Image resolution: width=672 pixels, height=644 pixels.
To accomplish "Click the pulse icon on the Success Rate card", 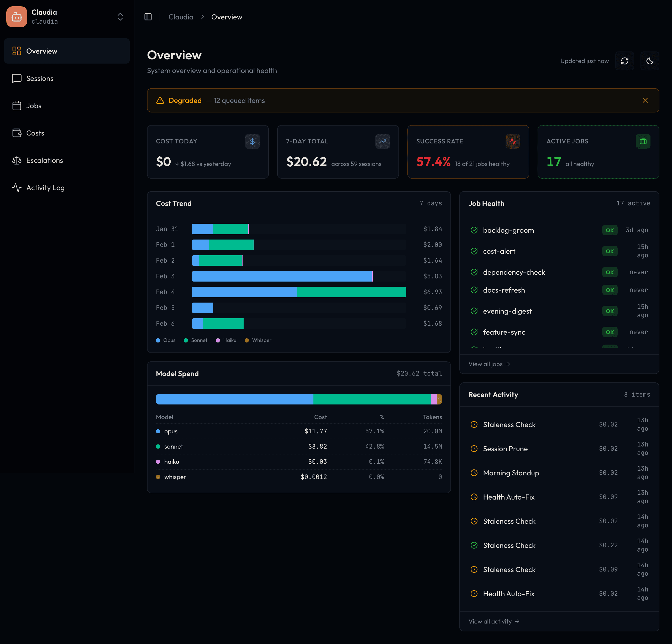I will (513, 141).
